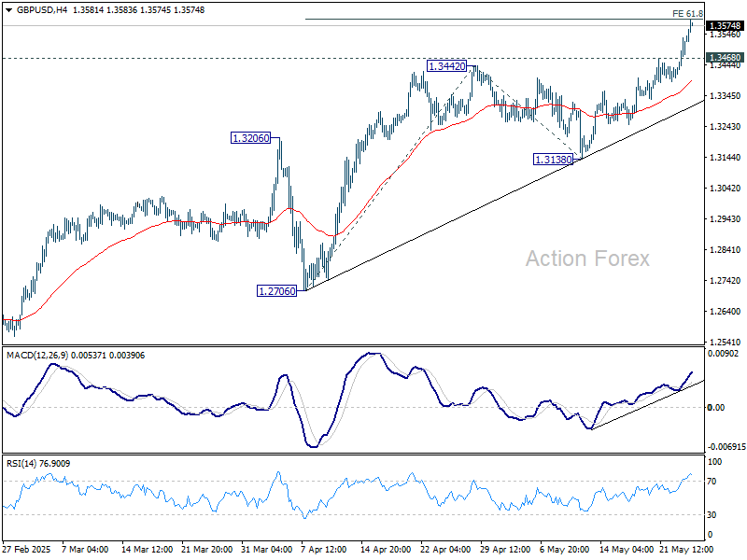Click the RSI 70 level label

click(712, 482)
